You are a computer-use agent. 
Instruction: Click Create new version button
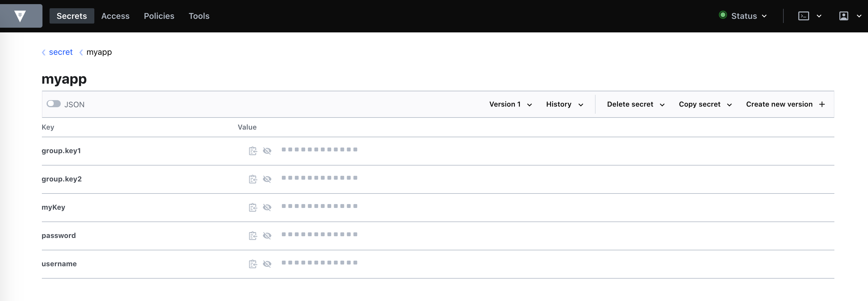coord(785,104)
